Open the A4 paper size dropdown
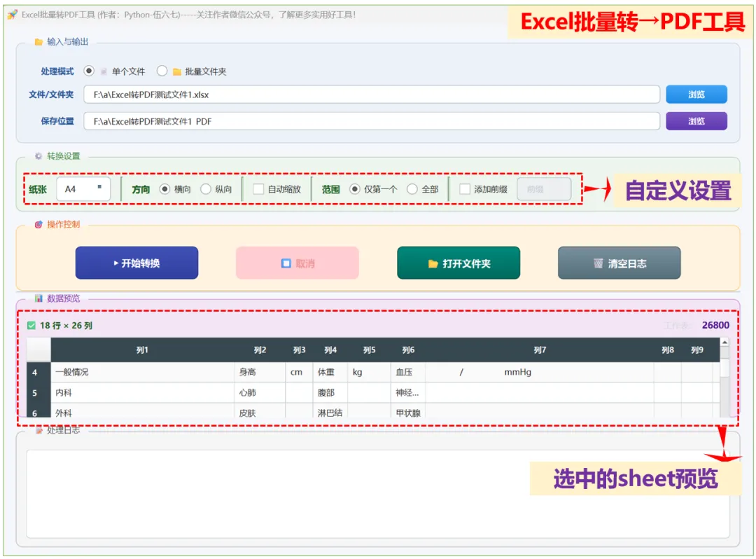 [x=83, y=189]
